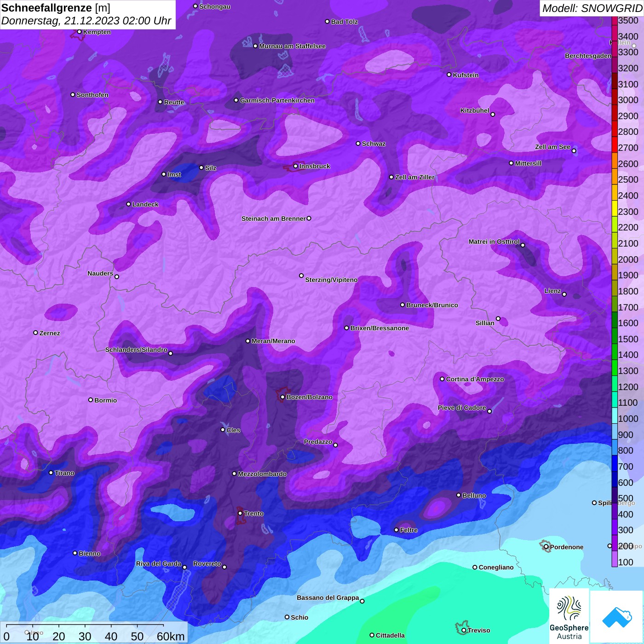Select the Bormio location dot

click(91, 400)
